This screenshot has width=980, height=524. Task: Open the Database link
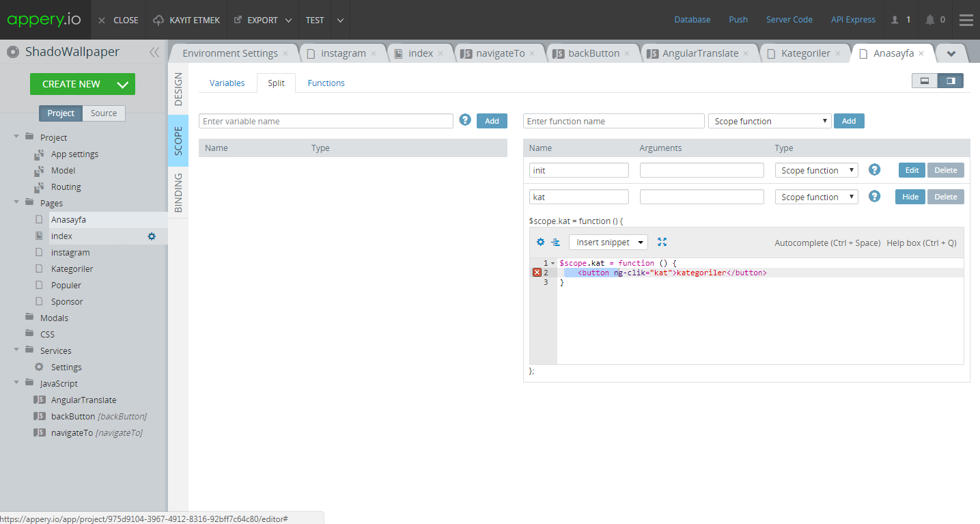692,20
